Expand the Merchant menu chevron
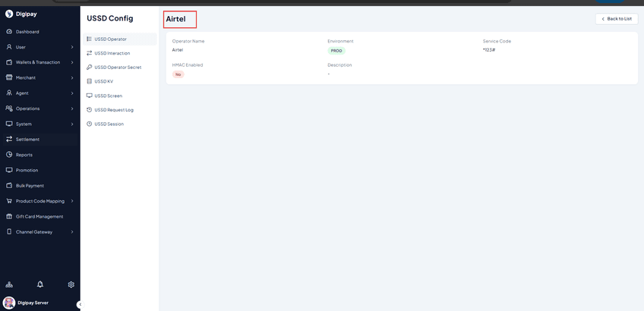 click(x=72, y=78)
